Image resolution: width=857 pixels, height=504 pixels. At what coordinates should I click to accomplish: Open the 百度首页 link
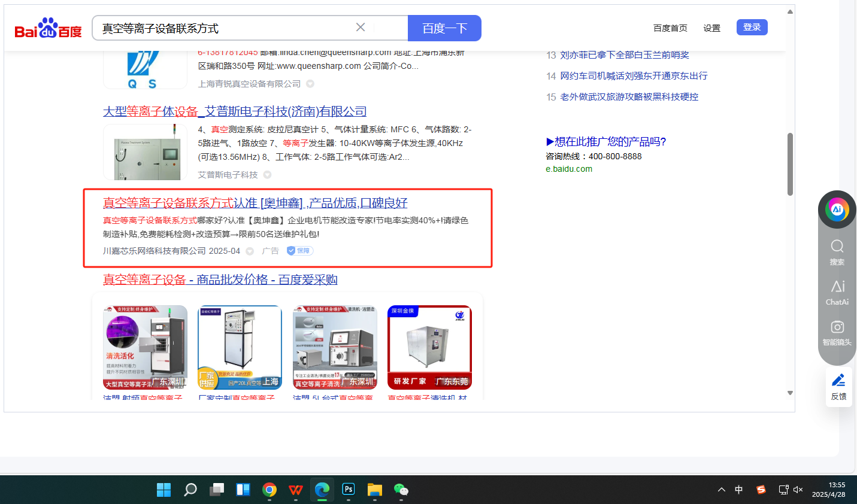point(670,28)
